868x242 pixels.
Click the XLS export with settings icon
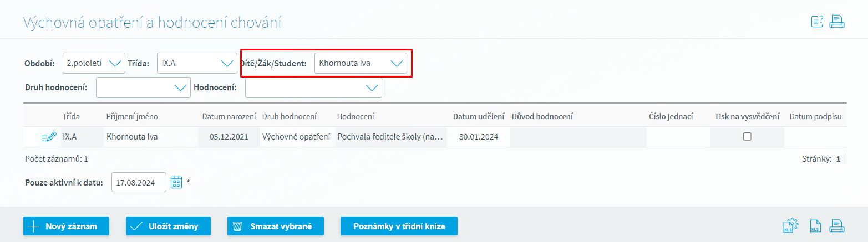coord(790,226)
